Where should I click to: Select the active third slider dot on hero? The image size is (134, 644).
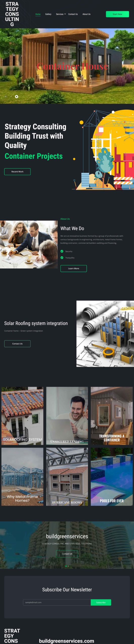pos(17,97)
